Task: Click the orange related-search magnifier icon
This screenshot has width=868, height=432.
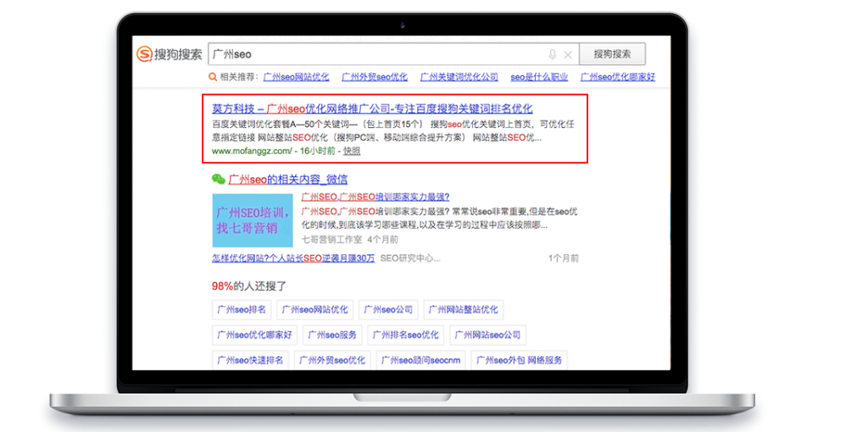Action: (x=213, y=77)
